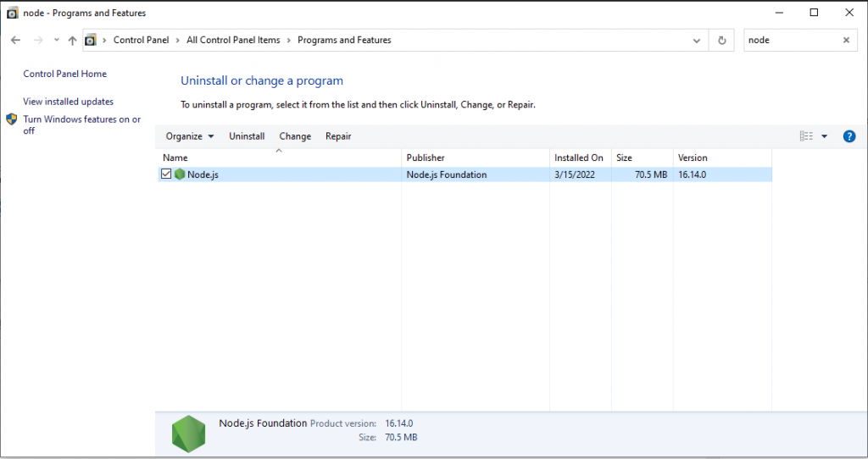Sort by the Publisher column header
Image resolution: width=868 pixels, height=459 pixels.
pos(476,158)
